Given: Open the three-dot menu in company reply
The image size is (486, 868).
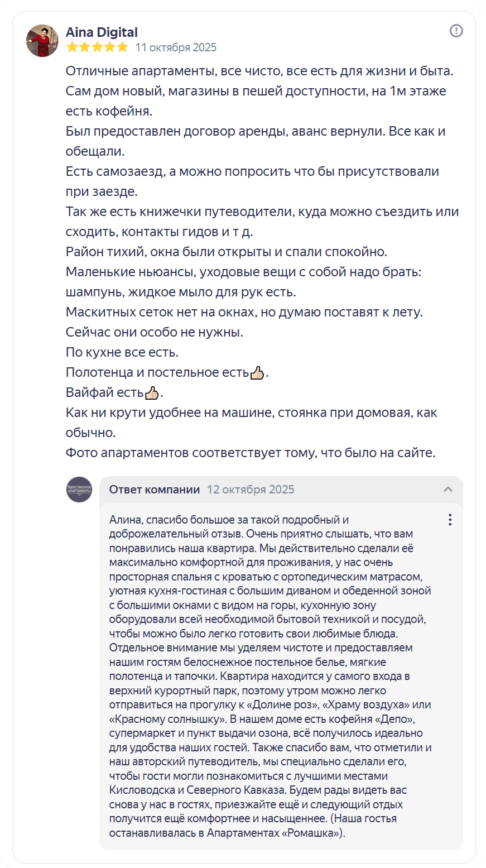Looking at the screenshot, I should pyautogui.click(x=450, y=520).
